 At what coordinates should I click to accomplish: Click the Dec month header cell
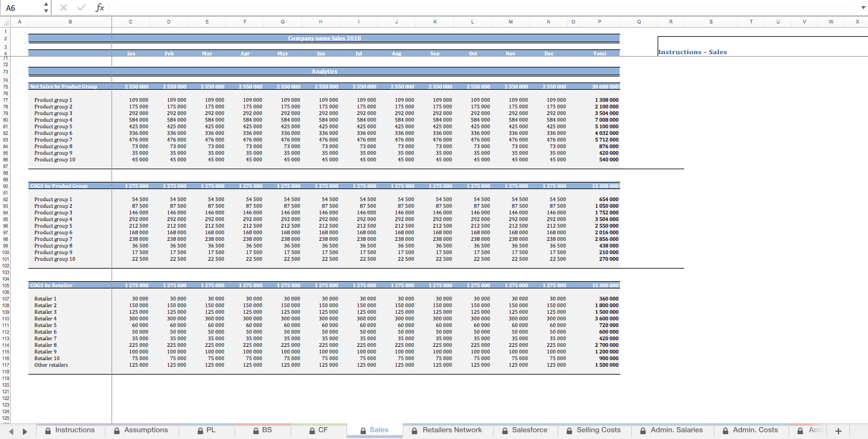[x=549, y=54]
